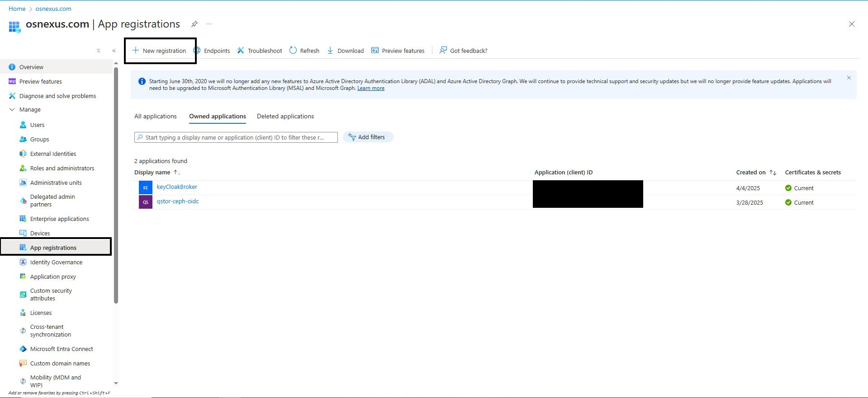The height and width of the screenshot is (398, 868).
Task: Select the Owned applications tab
Action: (x=218, y=116)
